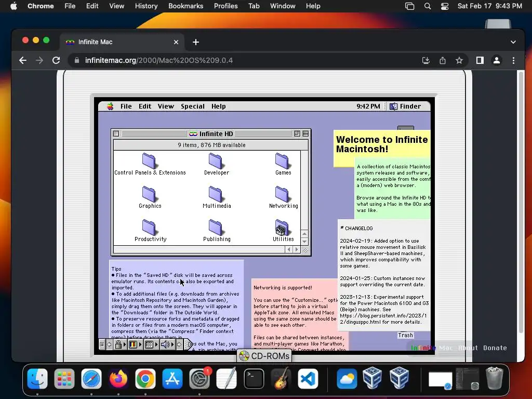This screenshot has width=532, height=399.
Task: Click the Chrome address bar URL
Action: 159,60
